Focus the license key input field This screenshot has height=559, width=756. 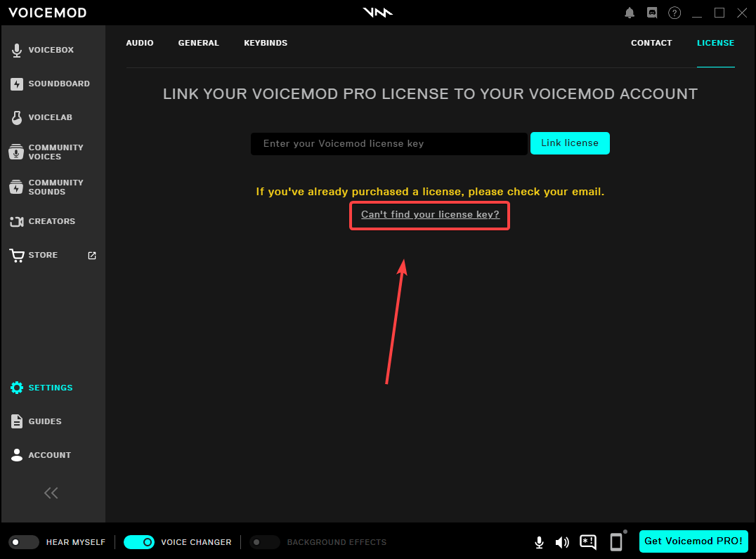(389, 143)
